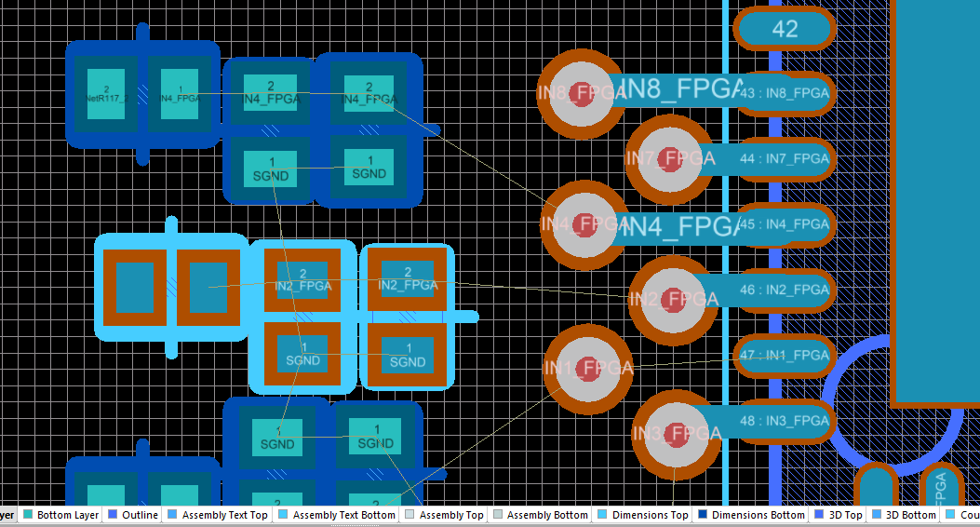This screenshot has width=980, height=527.
Task: Click pad 48 : IN3_FPGA
Action: click(785, 422)
